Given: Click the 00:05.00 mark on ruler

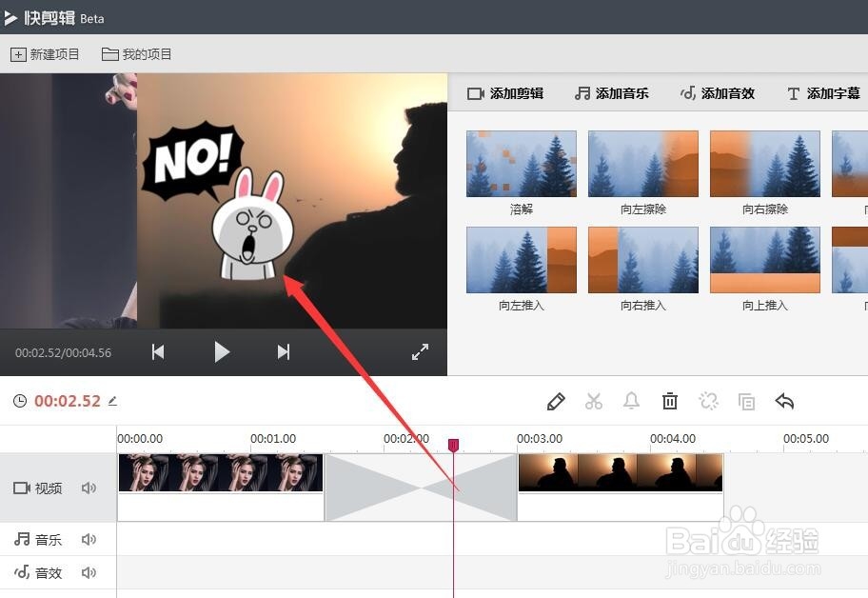Looking at the screenshot, I should coord(806,439).
